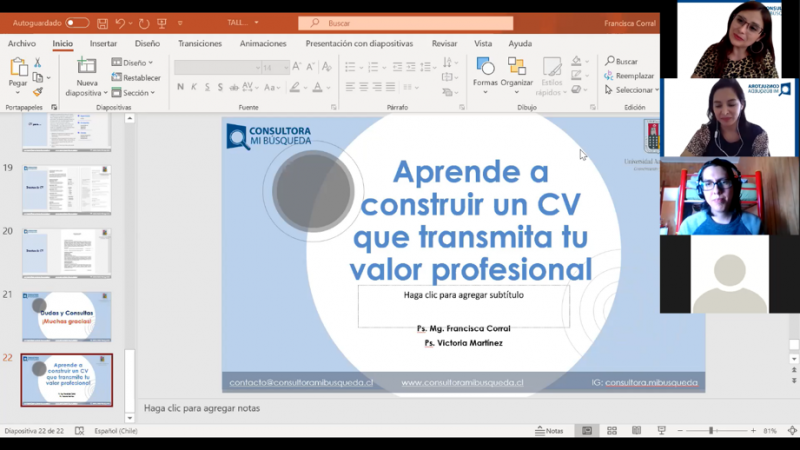Open the Vista tab
Screen dimensions: 800x450
[483, 43]
